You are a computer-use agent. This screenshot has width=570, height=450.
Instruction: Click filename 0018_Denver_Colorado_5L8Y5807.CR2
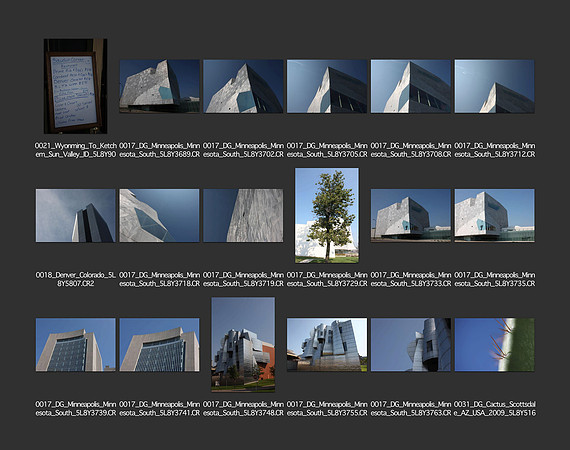click(76, 279)
